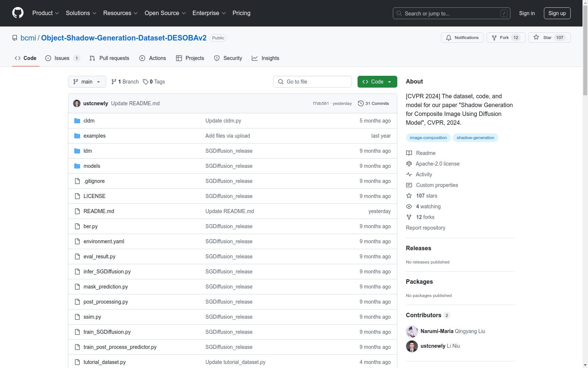
Task: Click the Activity pulse icon
Action: 409,174
